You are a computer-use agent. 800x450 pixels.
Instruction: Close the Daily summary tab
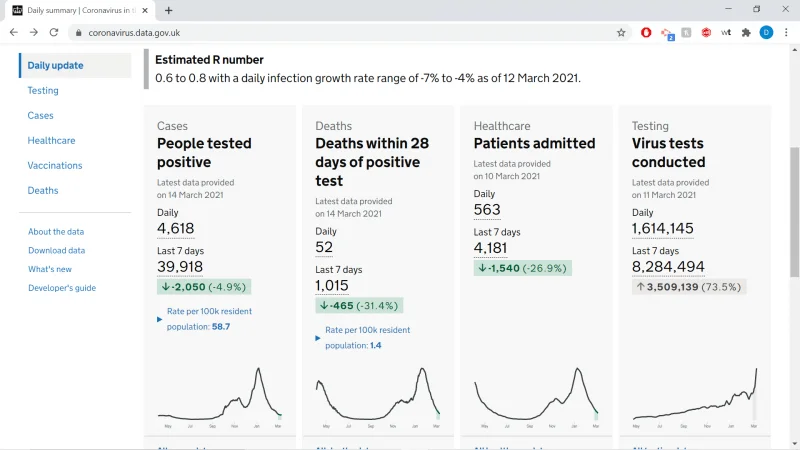pos(145,10)
